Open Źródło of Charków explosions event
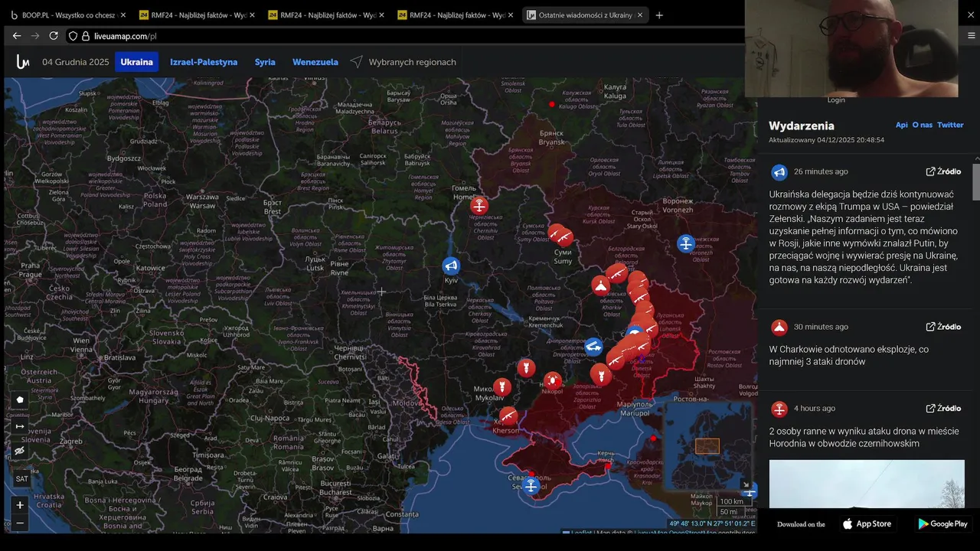Image resolution: width=980 pixels, height=551 pixels. 943,327
